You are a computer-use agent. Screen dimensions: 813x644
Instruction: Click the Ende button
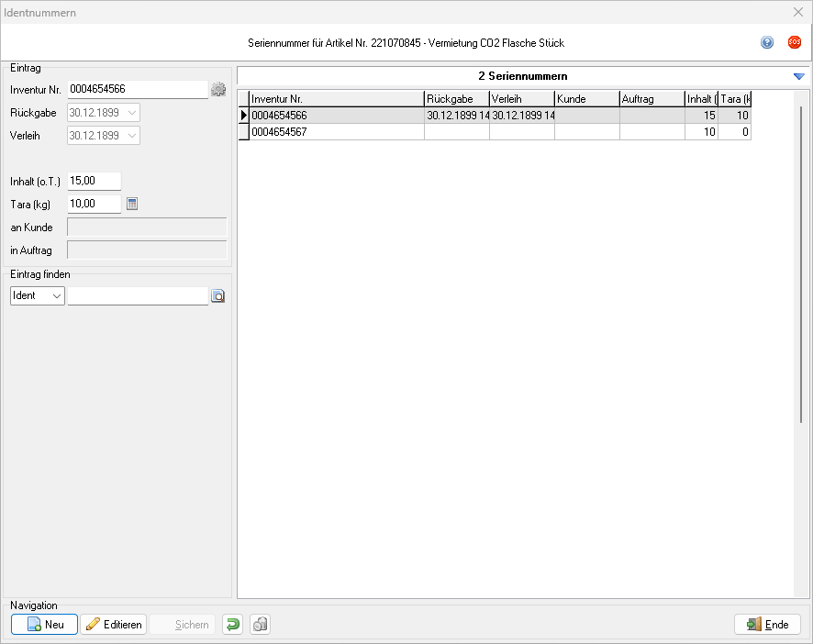pyautogui.click(x=767, y=625)
